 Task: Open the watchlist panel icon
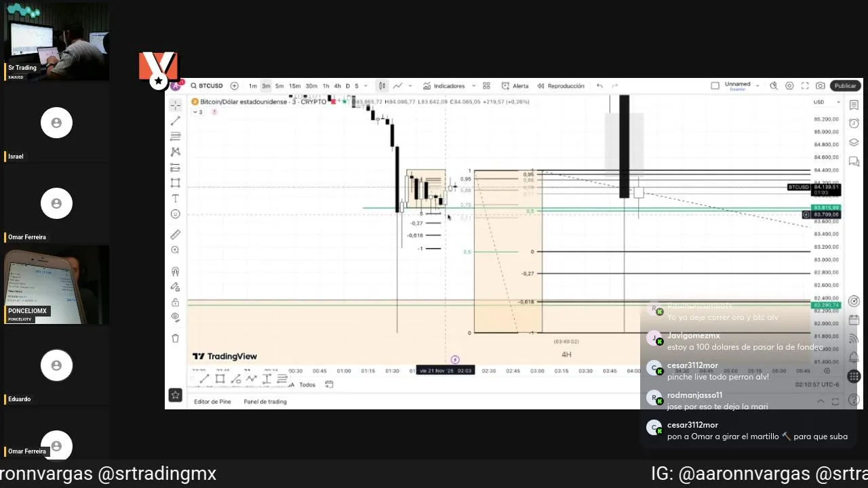854,105
